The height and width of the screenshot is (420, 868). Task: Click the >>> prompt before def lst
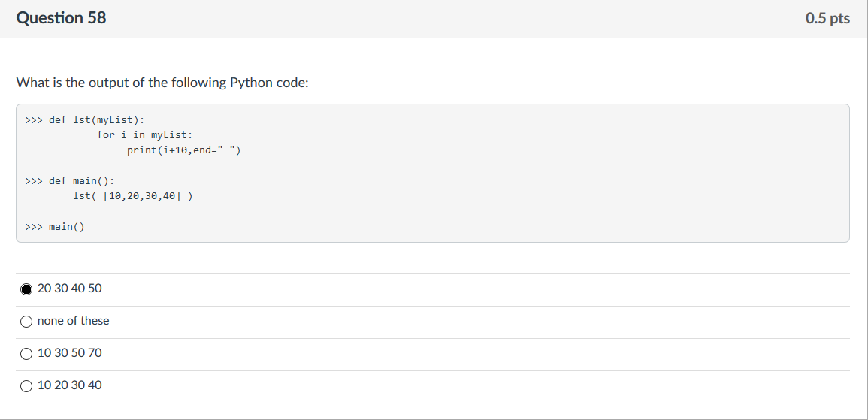(34, 120)
